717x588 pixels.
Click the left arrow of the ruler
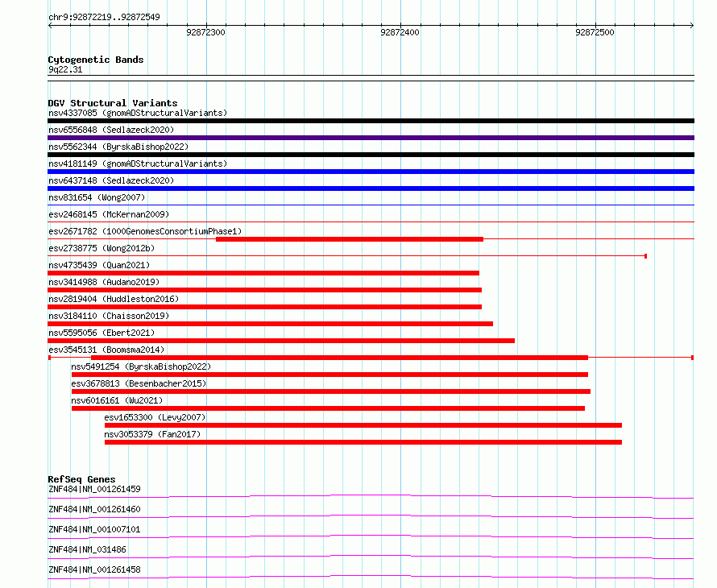[x=50, y=25]
